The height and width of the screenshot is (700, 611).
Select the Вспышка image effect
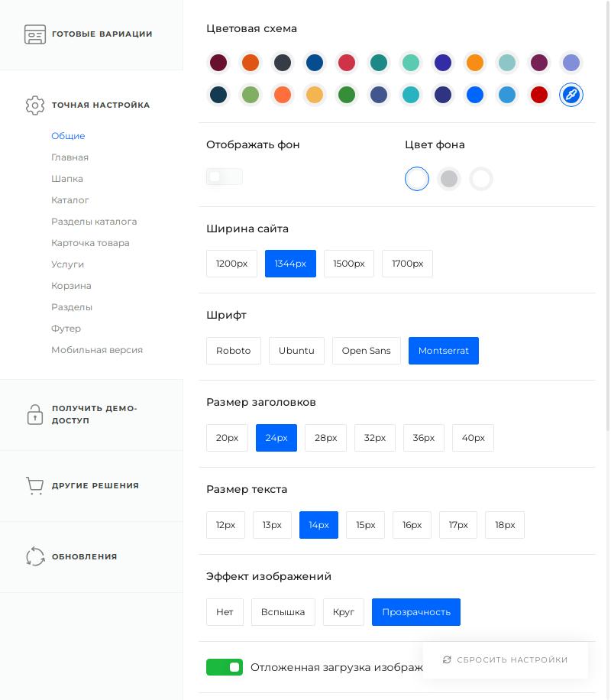283,612
